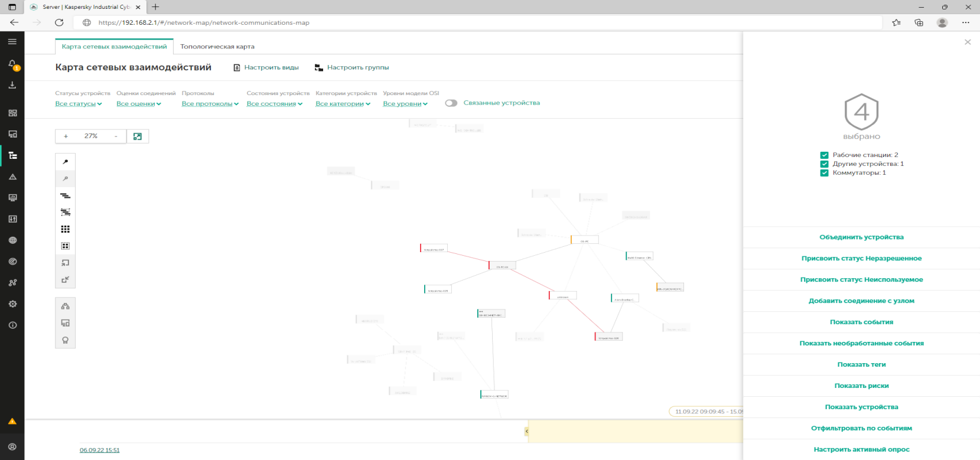Viewport: 980px width, 460px height.
Task: Expand the Все категории dropdown
Action: point(343,104)
